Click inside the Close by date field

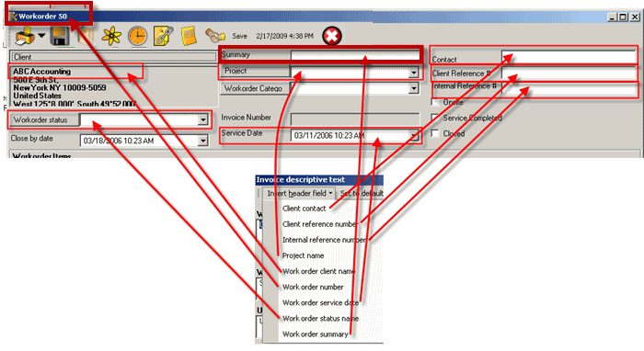point(139,141)
